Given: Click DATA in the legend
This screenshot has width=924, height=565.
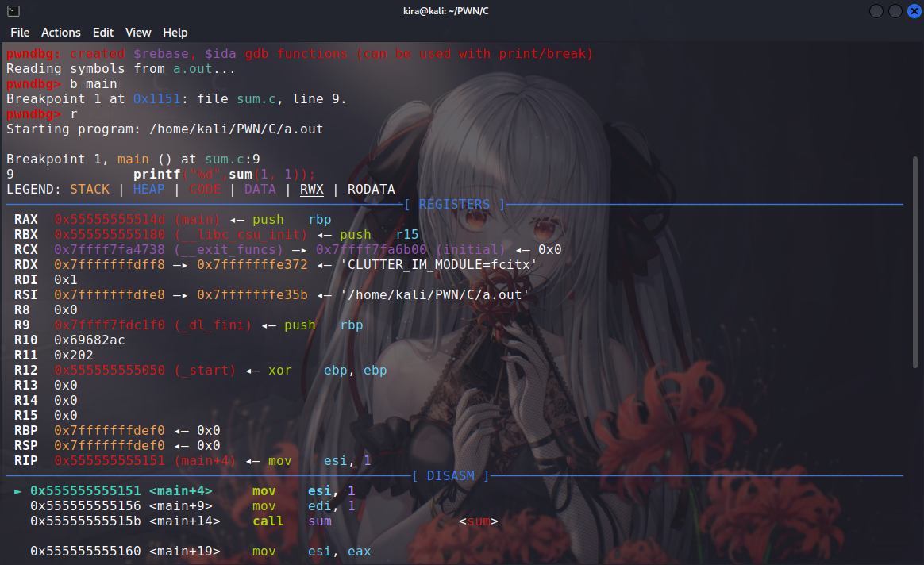Looking at the screenshot, I should (260, 189).
